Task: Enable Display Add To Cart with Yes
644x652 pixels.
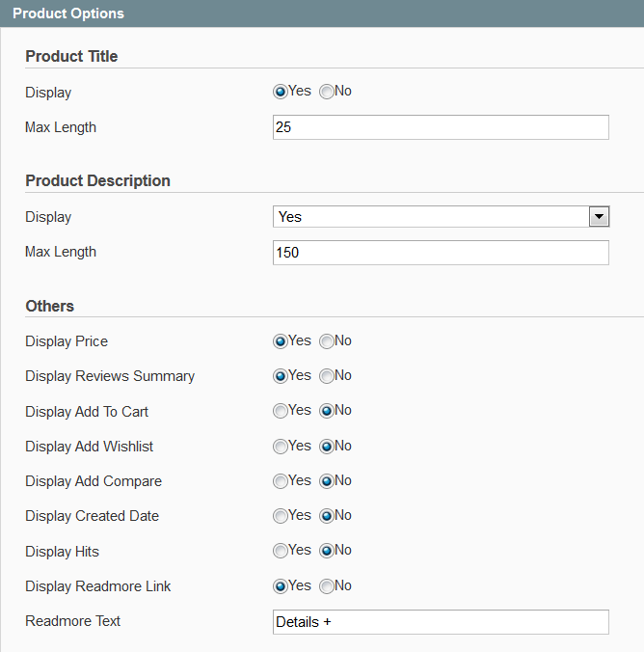Action: point(281,411)
